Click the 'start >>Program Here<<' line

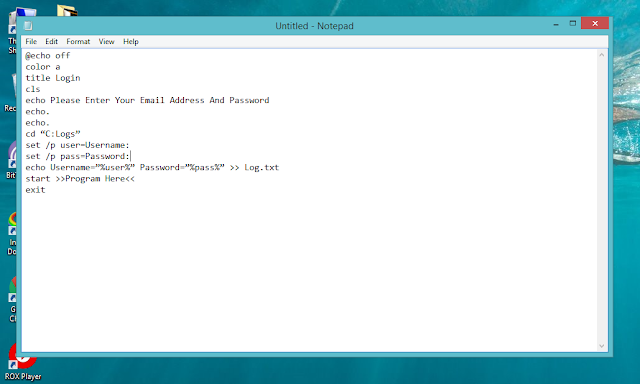[x=80, y=179]
